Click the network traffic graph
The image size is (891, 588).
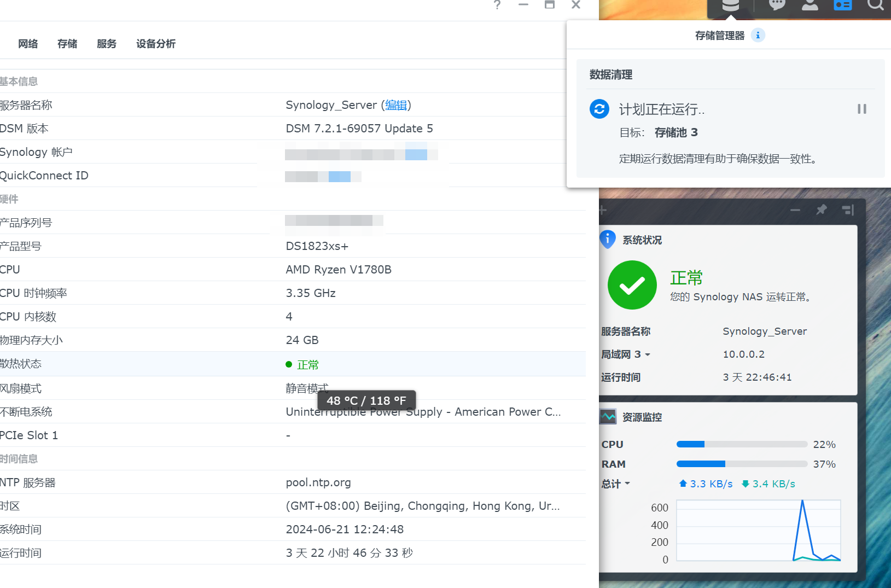759,531
